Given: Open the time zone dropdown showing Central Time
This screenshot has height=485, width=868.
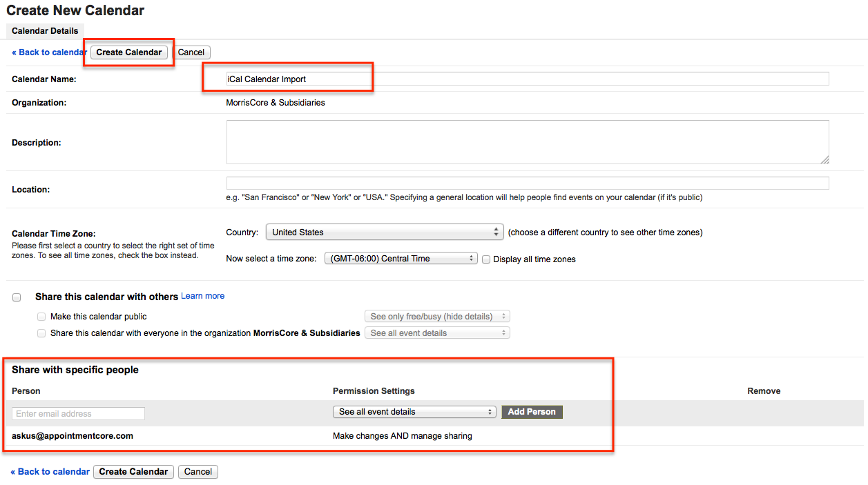Looking at the screenshot, I should coord(401,259).
